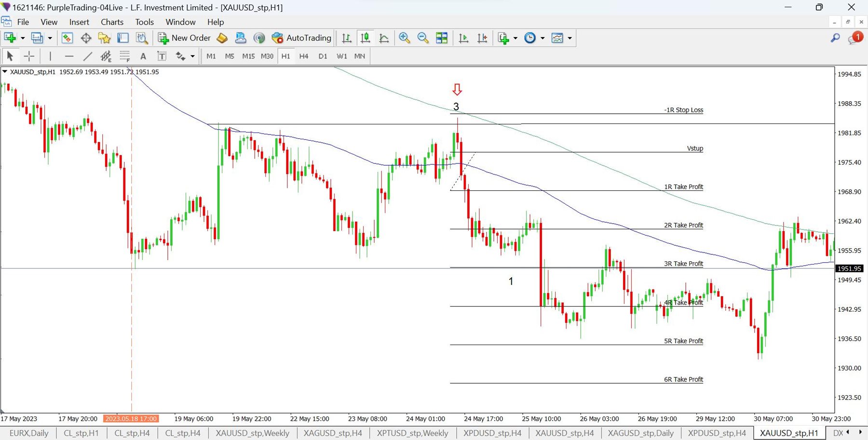
Task: Select the M30 timeframe button
Action: pyautogui.click(x=267, y=56)
